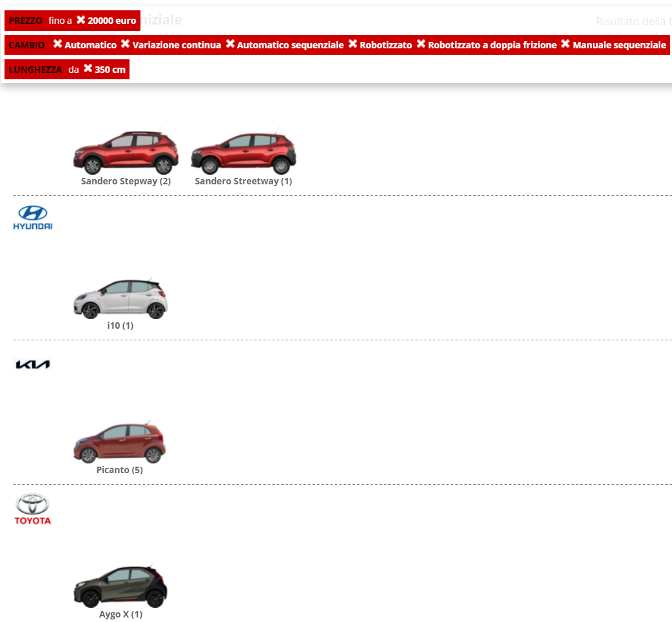Click the Robotizzato a doppia frizione text
672x622 pixels.
pyautogui.click(x=492, y=45)
